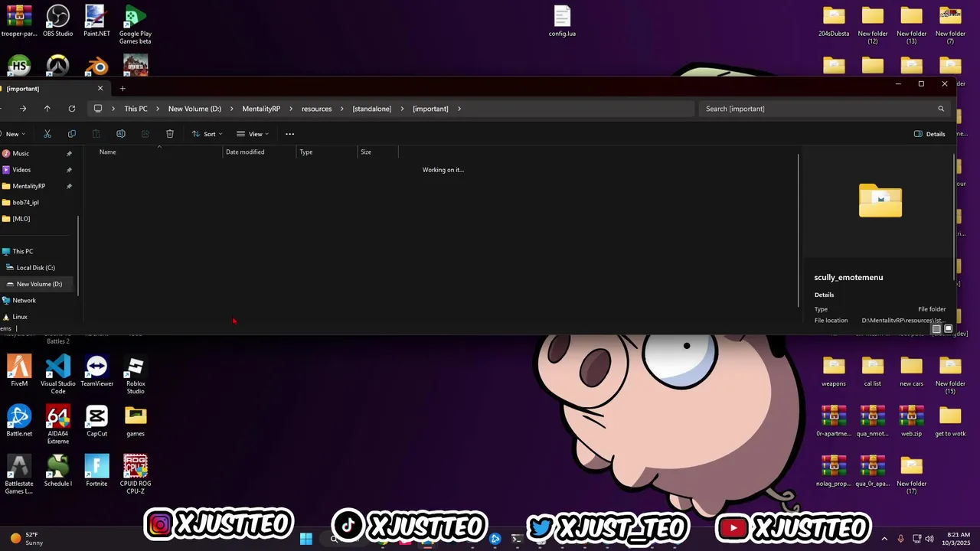This screenshot has height=551, width=980.
Task: Add a new File Explorer tab
Action: (x=122, y=89)
